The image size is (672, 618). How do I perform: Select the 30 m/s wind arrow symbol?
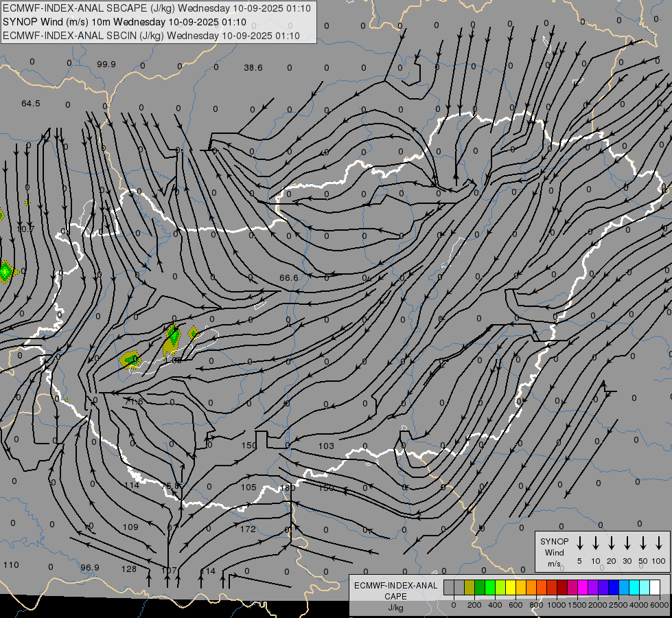click(x=627, y=542)
